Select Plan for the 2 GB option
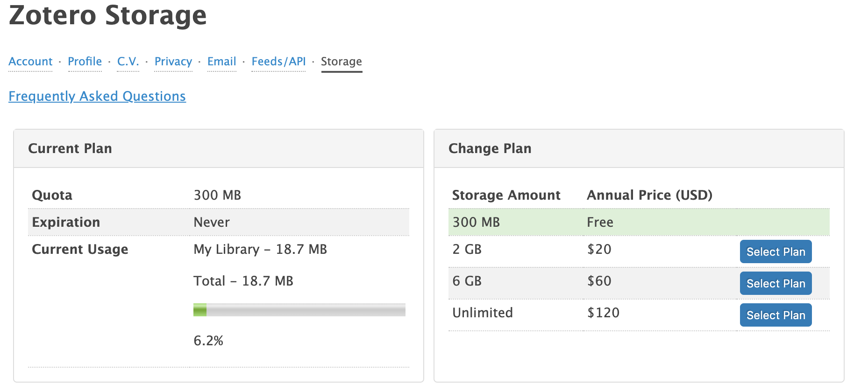 [x=776, y=251]
